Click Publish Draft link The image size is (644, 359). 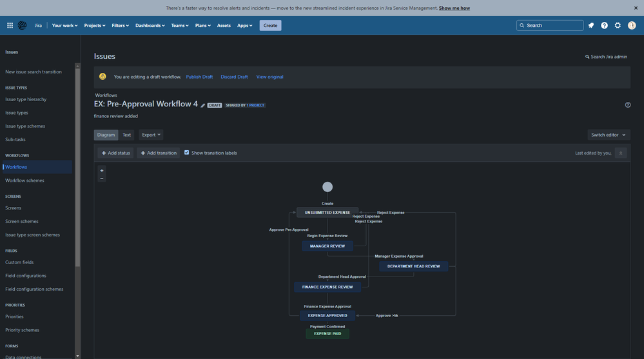click(199, 77)
